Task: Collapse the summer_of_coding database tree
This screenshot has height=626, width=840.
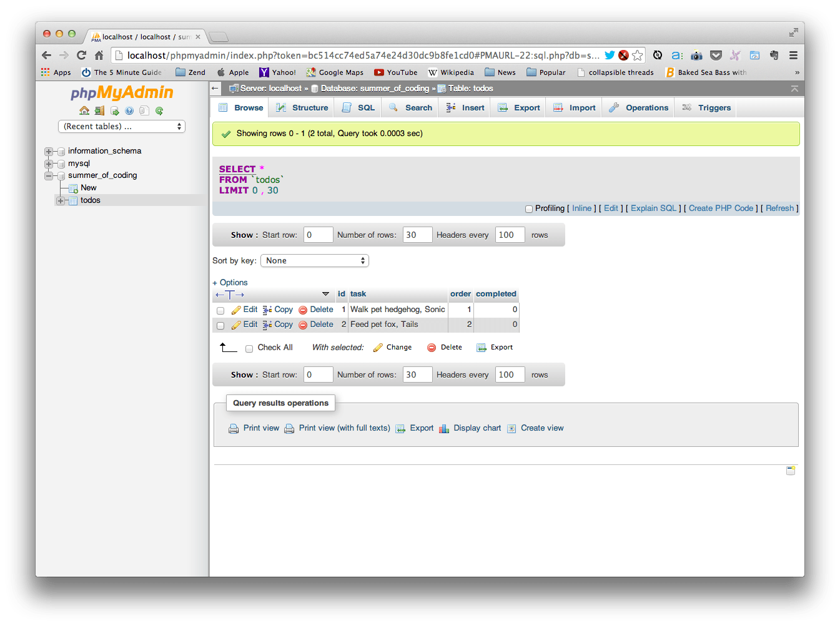Action: click(x=48, y=175)
